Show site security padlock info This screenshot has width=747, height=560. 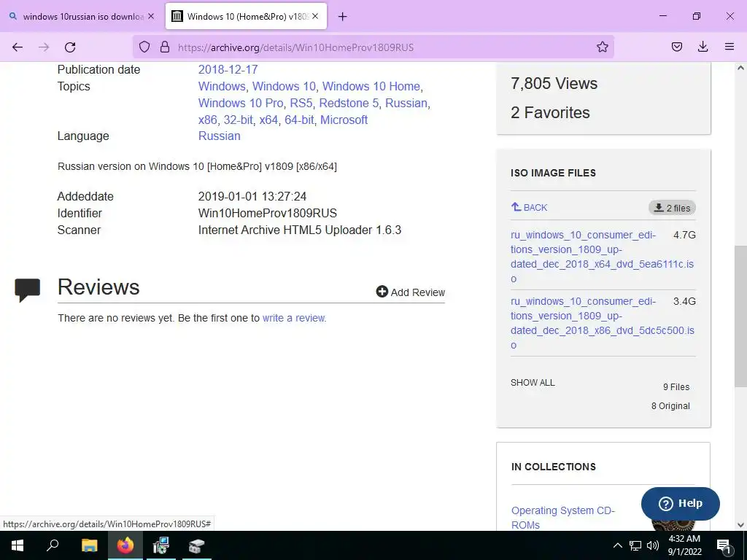tap(165, 47)
